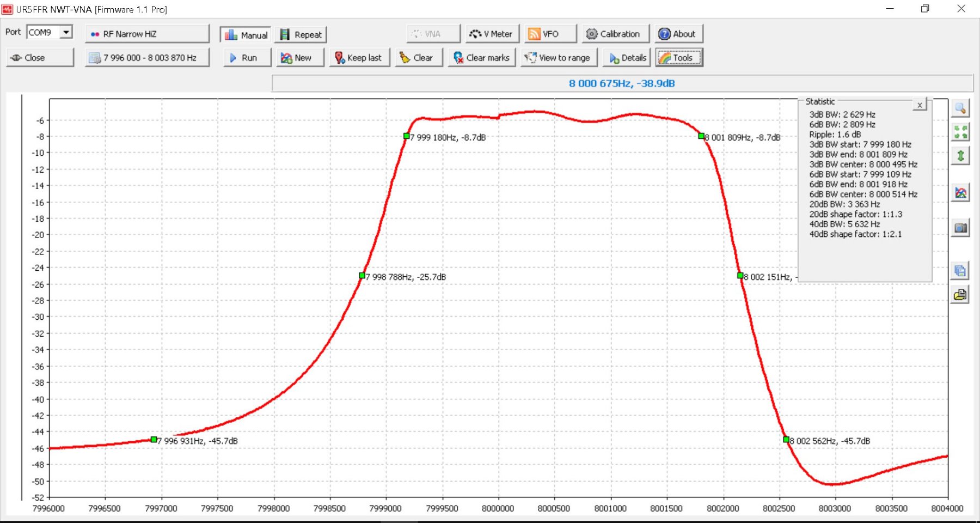Click the 6dB BW center: 8 000 514 Hz line
This screenshot has height=523, width=980.
(863, 194)
